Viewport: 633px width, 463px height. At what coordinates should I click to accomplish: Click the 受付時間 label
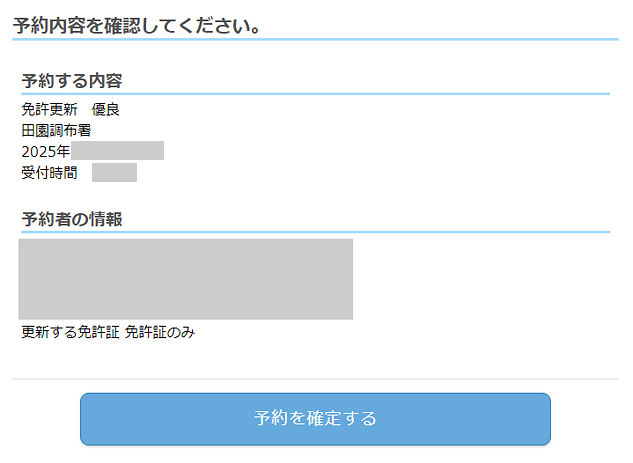[49, 173]
